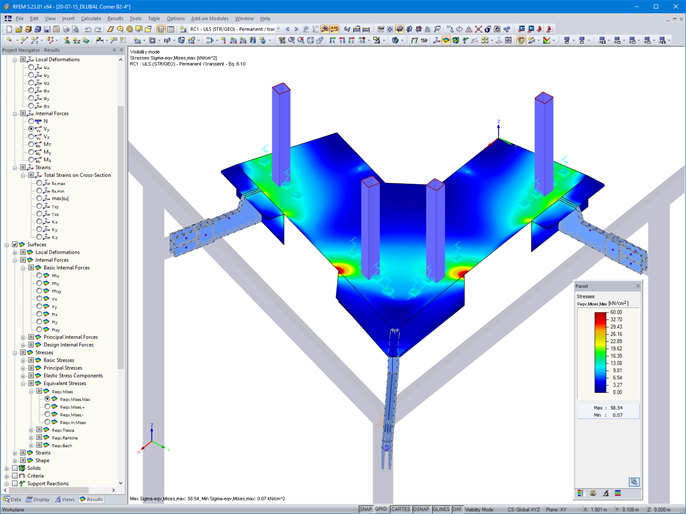Viewport: 686px width, 514px height.
Task: Toggle the Surfaces checkbox
Action: click(15, 245)
